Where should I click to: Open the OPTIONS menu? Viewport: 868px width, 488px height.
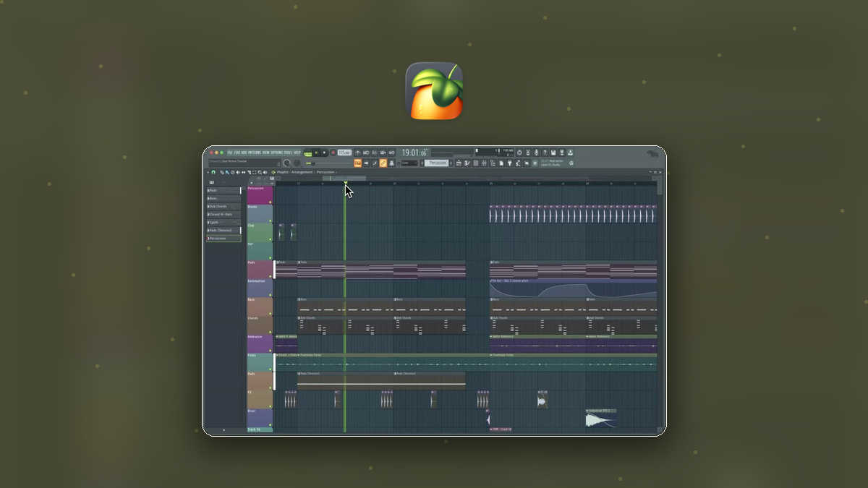pos(277,153)
